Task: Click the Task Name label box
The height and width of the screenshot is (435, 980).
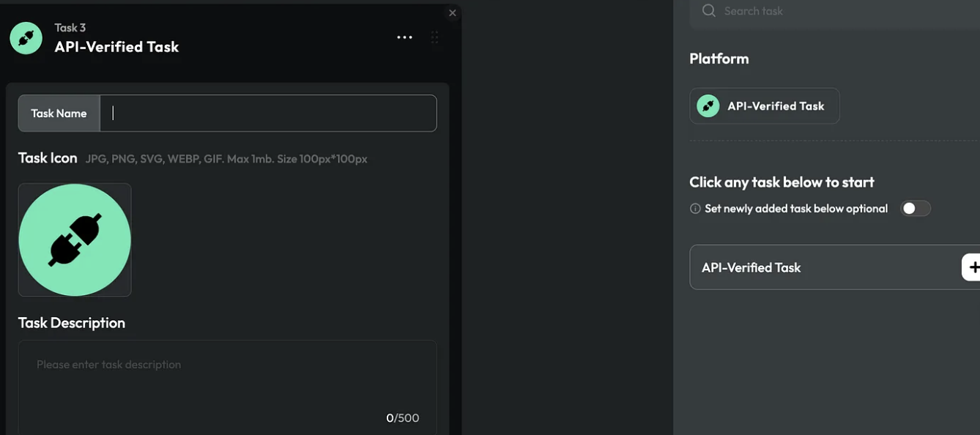Action: click(x=59, y=114)
